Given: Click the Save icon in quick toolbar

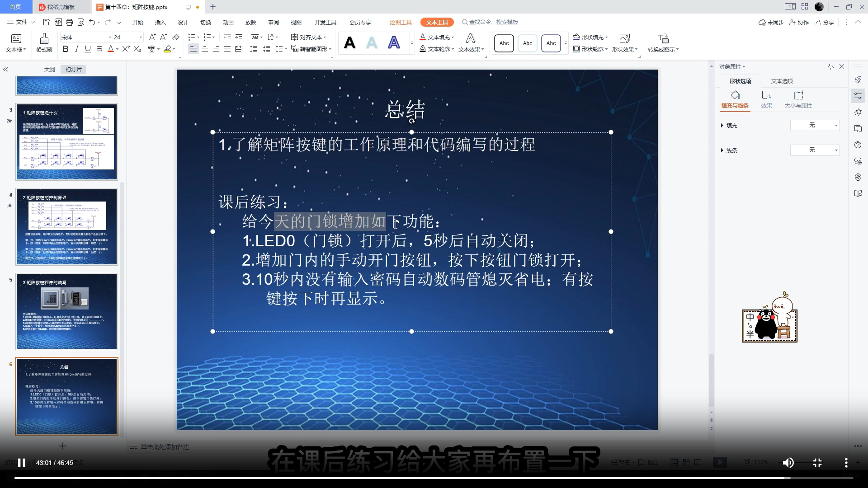Looking at the screenshot, I should (47, 22).
